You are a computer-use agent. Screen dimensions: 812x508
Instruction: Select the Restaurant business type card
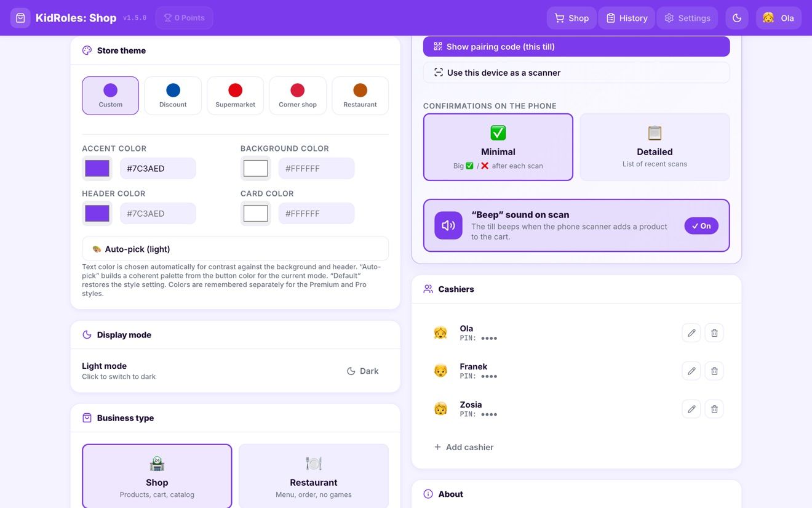314,476
